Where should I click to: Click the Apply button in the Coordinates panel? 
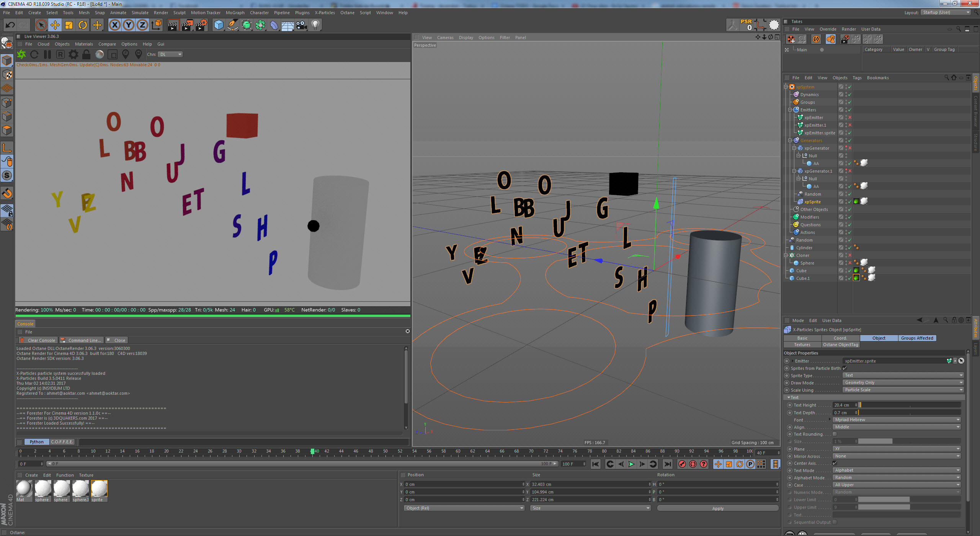coord(717,508)
